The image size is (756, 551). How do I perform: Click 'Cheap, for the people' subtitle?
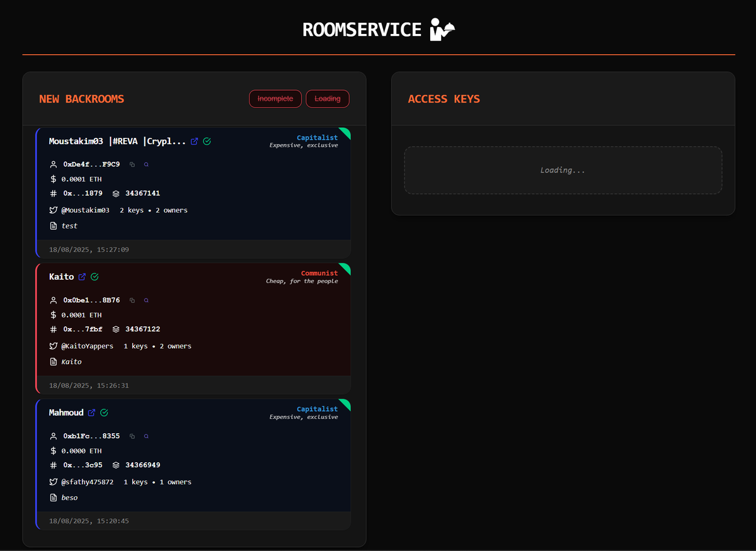pyautogui.click(x=302, y=281)
